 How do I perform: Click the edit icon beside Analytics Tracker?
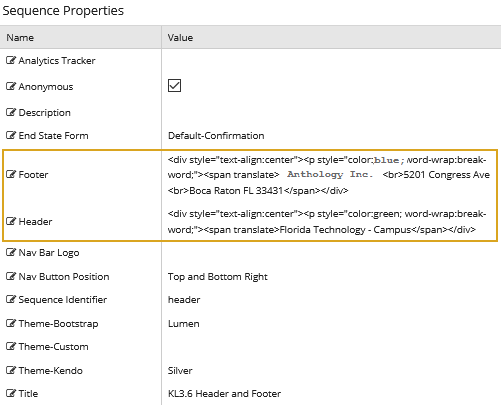click(11, 60)
